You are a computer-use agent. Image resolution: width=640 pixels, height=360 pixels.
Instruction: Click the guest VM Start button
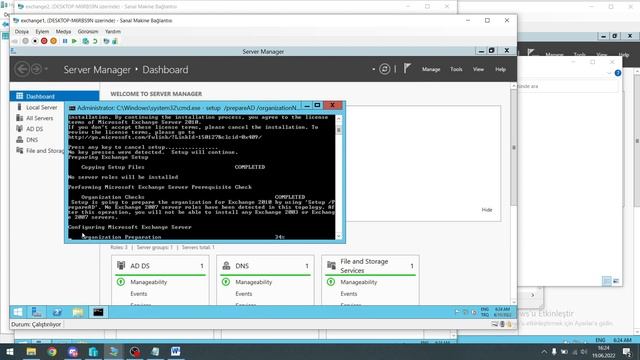[x=18, y=312]
